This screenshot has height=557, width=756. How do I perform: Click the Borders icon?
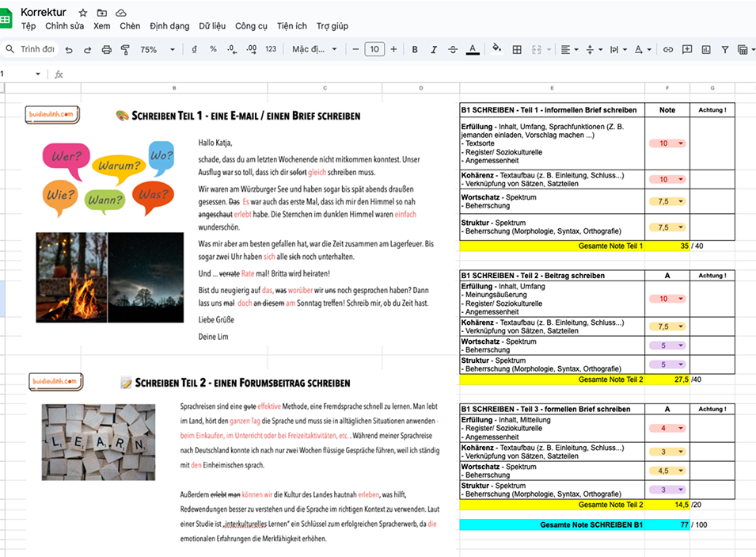coord(517,49)
